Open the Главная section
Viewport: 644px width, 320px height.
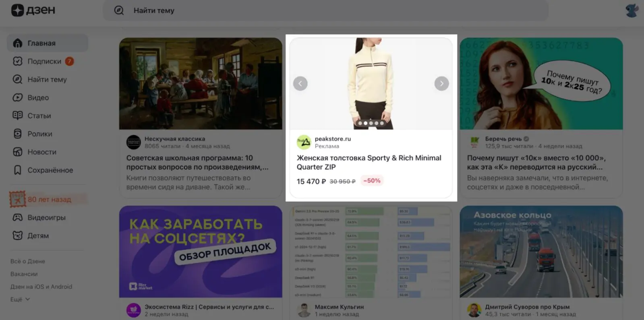(x=48, y=43)
